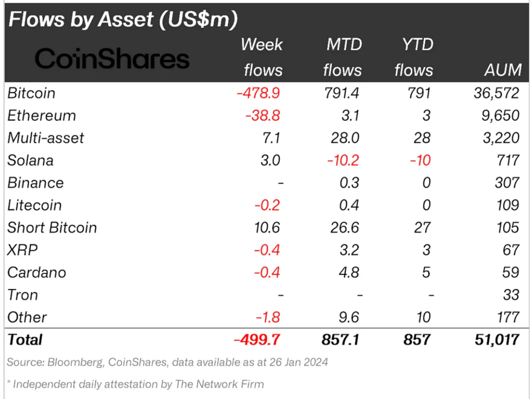Image resolution: width=532 pixels, height=399 pixels.
Task: Click the total week flows value -499.7
Action: (258, 339)
